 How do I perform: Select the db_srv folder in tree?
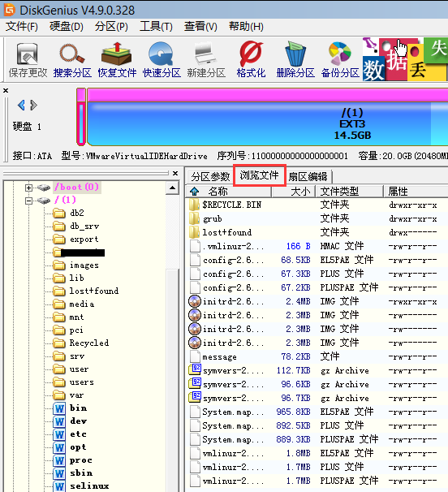pos(84,227)
